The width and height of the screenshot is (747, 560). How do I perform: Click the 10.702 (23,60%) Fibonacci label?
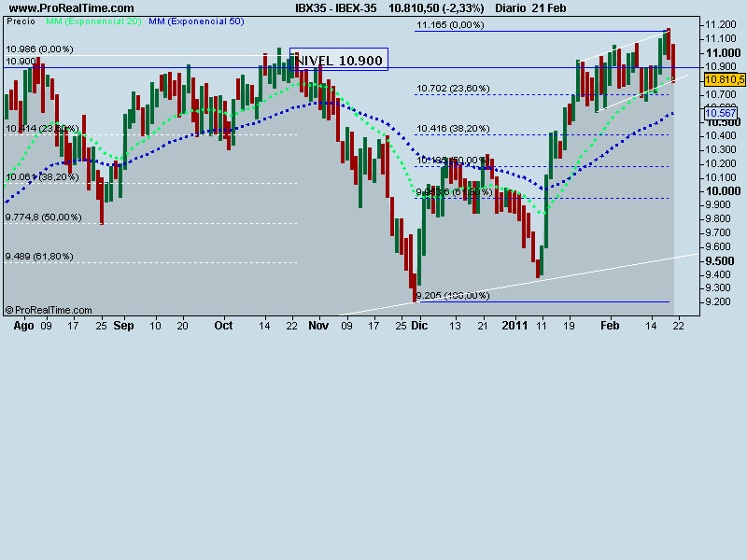[453, 88]
